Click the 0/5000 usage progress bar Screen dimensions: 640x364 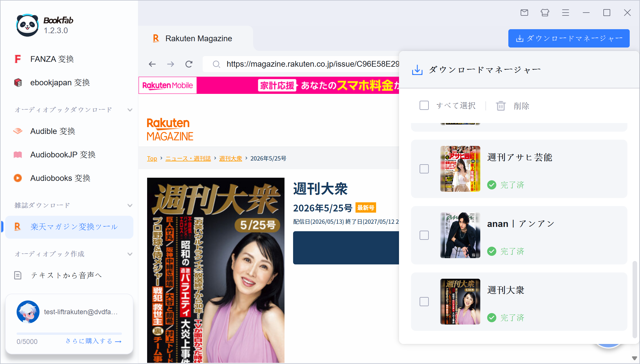tap(69, 334)
